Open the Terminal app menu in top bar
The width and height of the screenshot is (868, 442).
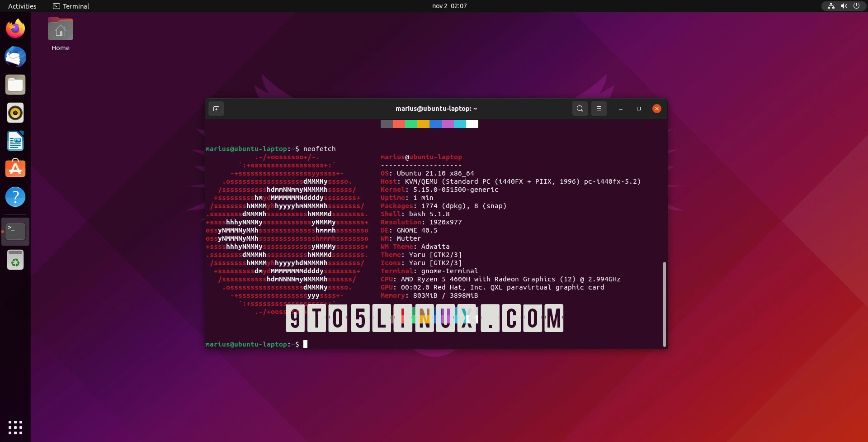(x=71, y=6)
